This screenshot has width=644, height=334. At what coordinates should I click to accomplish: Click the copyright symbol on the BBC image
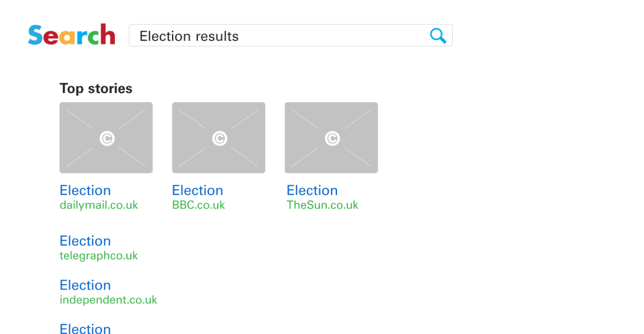click(219, 138)
